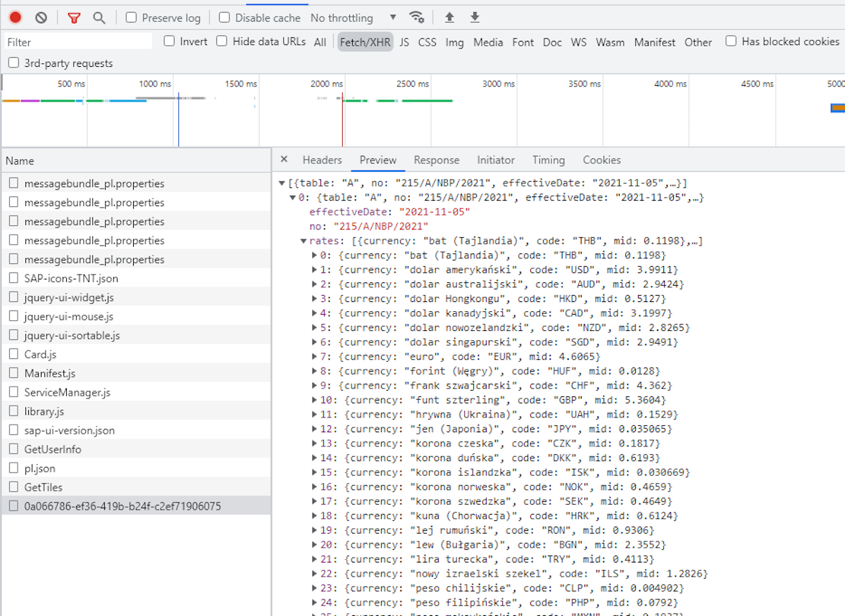Viewport: 845px width, 616px height.
Task: Open the Cookies tab
Action: coord(602,160)
